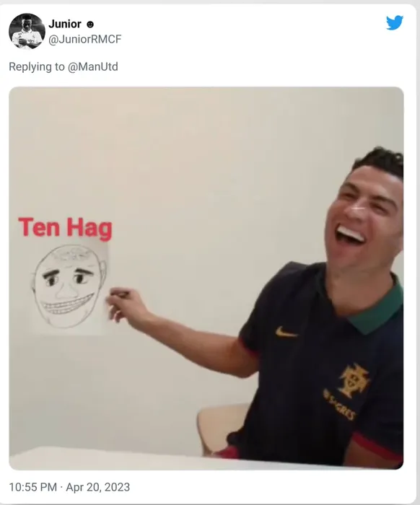Click the wooden chair behind the man

222,429
